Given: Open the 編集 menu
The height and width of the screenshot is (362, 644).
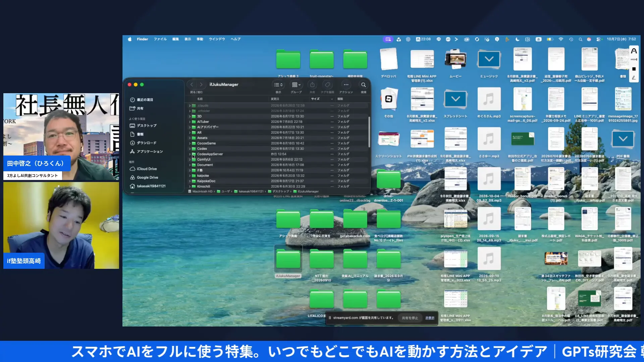Looking at the screenshot, I should pos(175,39).
